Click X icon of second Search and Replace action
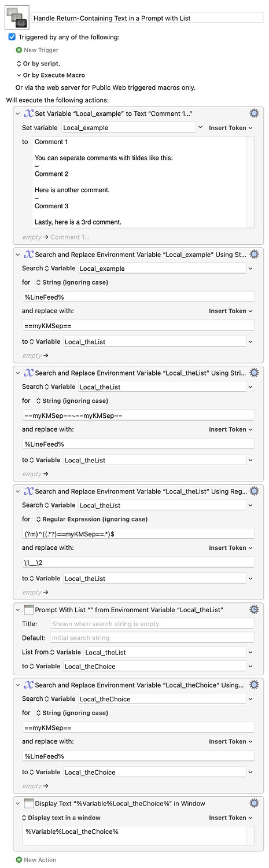The width and height of the screenshot is (269, 868). point(28,373)
